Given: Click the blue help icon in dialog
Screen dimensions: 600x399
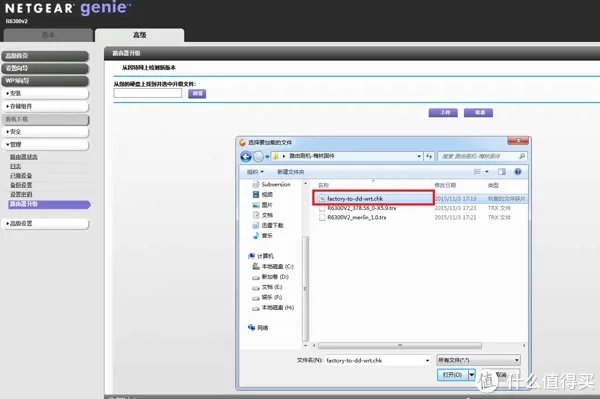Looking at the screenshot, I should click(518, 172).
